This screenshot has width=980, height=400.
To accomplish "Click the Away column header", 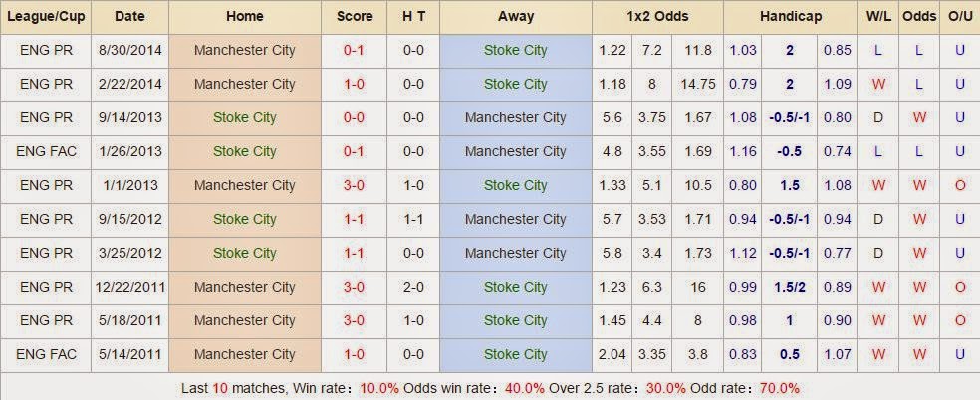I will pyautogui.click(x=515, y=16).
